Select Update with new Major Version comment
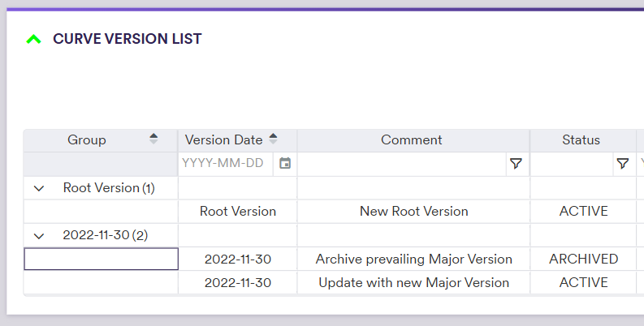This screenshot has width=644, height=326. tap(413, 283)
